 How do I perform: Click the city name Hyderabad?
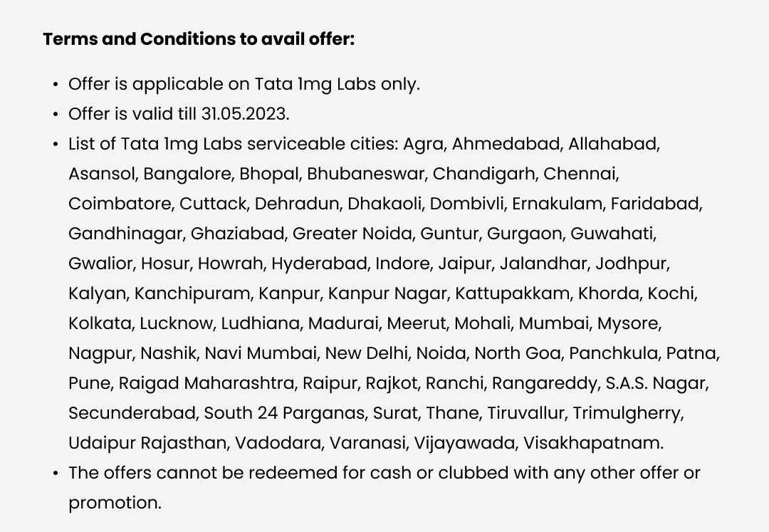[x=319, y=264]
